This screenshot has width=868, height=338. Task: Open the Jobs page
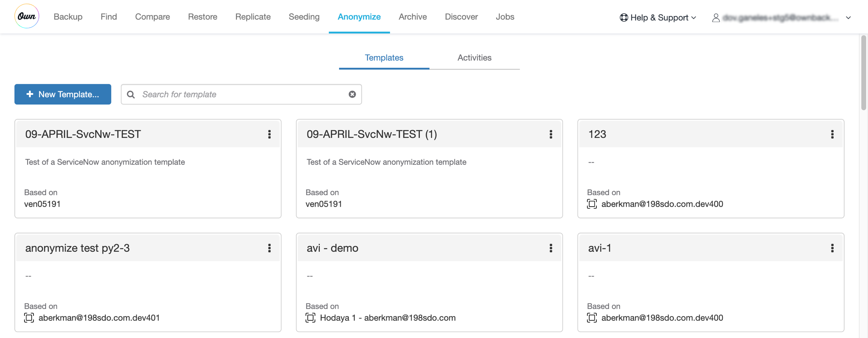[x=505, y=17]
